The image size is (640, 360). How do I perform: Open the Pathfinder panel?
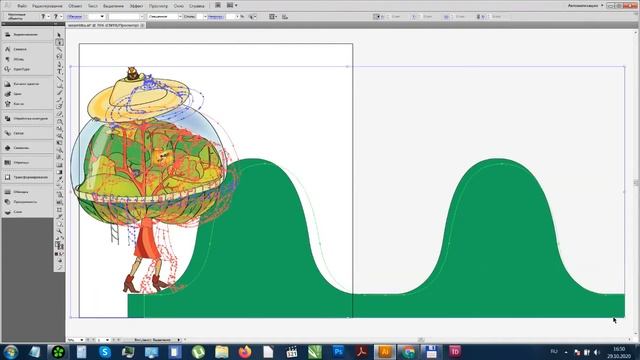27,119
